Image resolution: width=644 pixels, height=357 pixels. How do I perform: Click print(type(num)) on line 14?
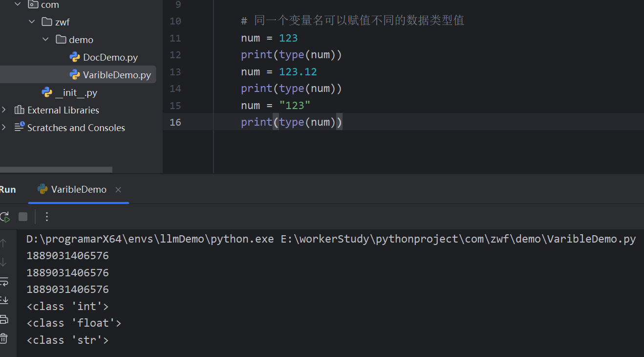click(292, 89)
